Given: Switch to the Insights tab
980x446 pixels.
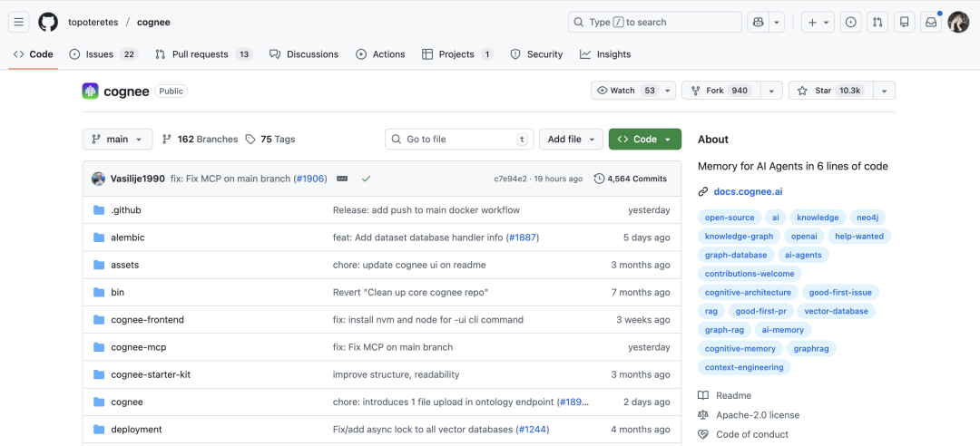Looking at the screenshot, I should [x=605, y=54].
